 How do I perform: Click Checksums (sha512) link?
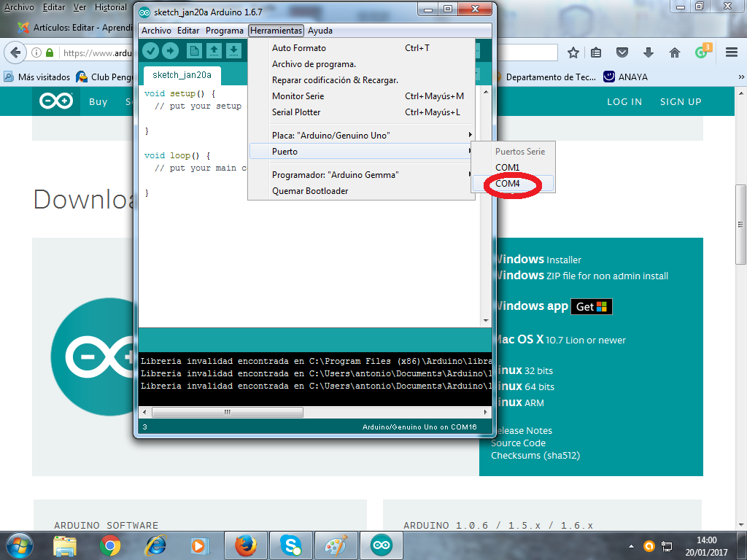click(535, 455)
